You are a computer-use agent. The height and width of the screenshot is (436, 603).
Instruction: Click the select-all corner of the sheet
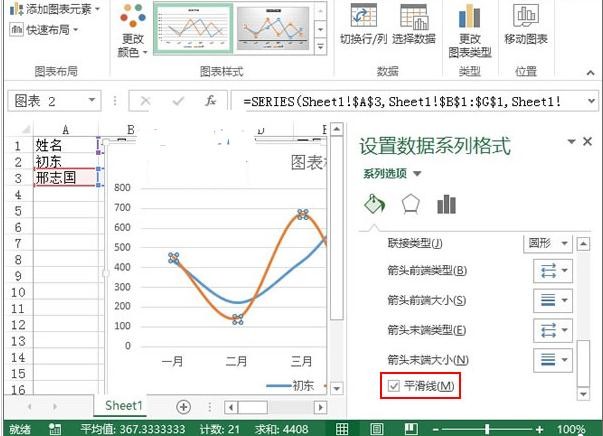(25, 130)
